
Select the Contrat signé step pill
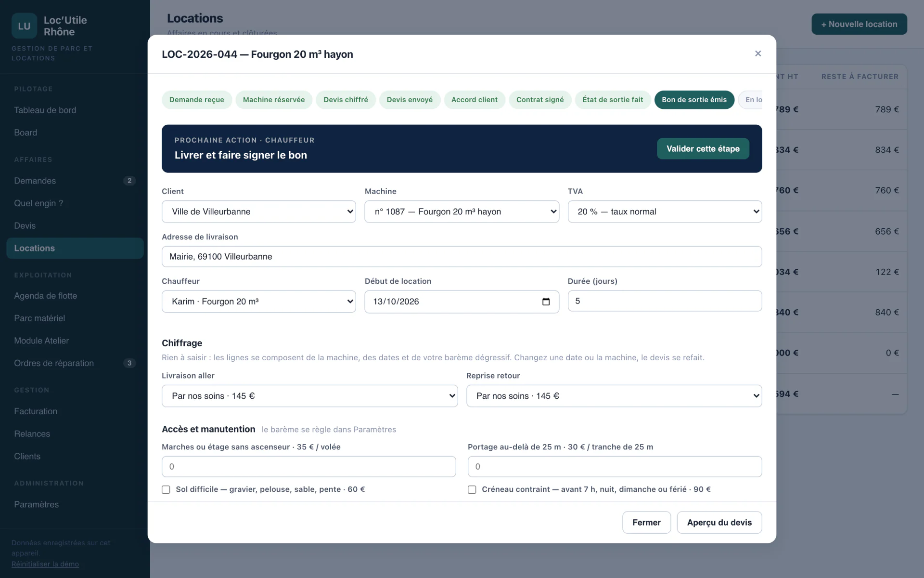coord(540,100)
